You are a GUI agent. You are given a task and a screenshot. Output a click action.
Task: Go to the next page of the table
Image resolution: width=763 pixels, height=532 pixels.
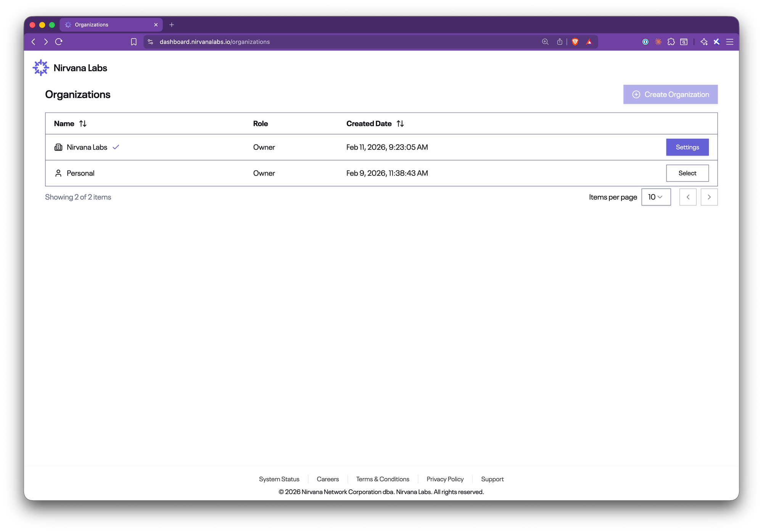pos(709,197)
